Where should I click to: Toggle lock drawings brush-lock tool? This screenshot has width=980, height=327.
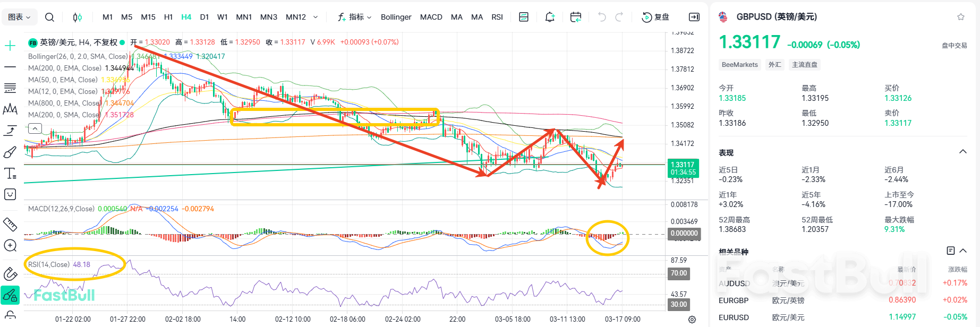pyautogui.click(x=10, y=295)
